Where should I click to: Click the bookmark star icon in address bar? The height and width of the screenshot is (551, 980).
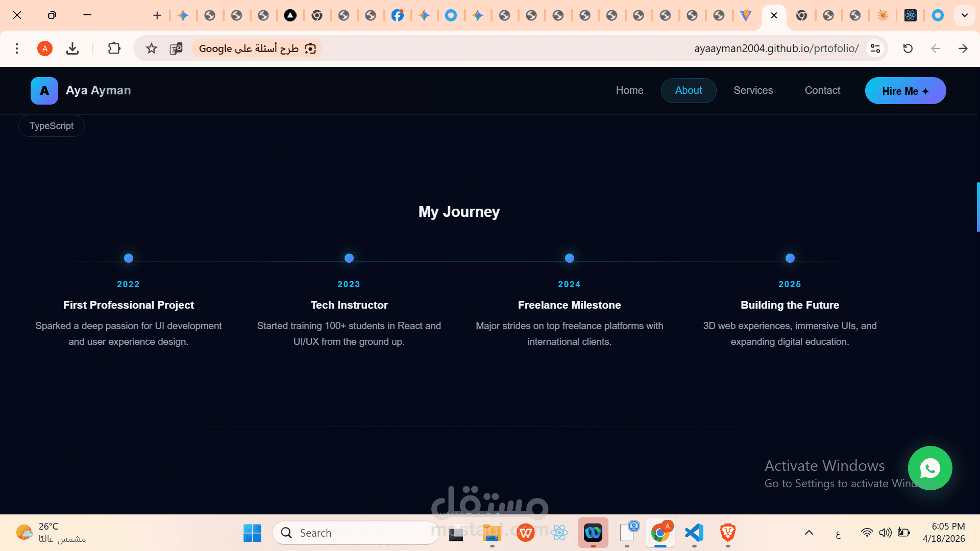152,48
